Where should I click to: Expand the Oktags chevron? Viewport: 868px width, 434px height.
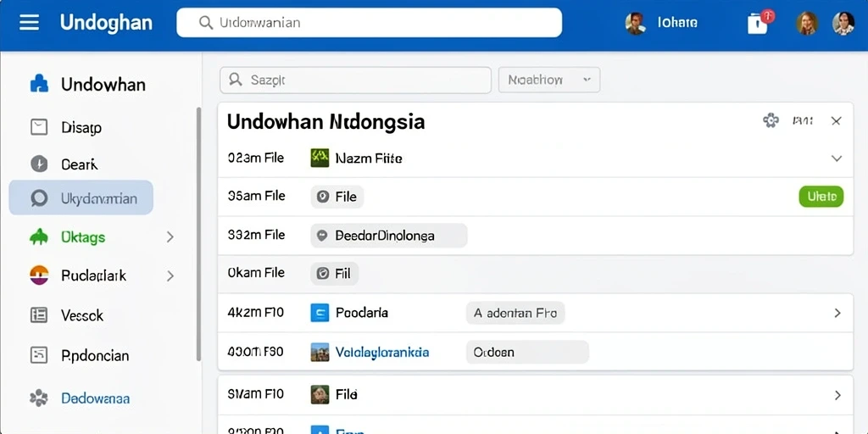pos(170,237)
